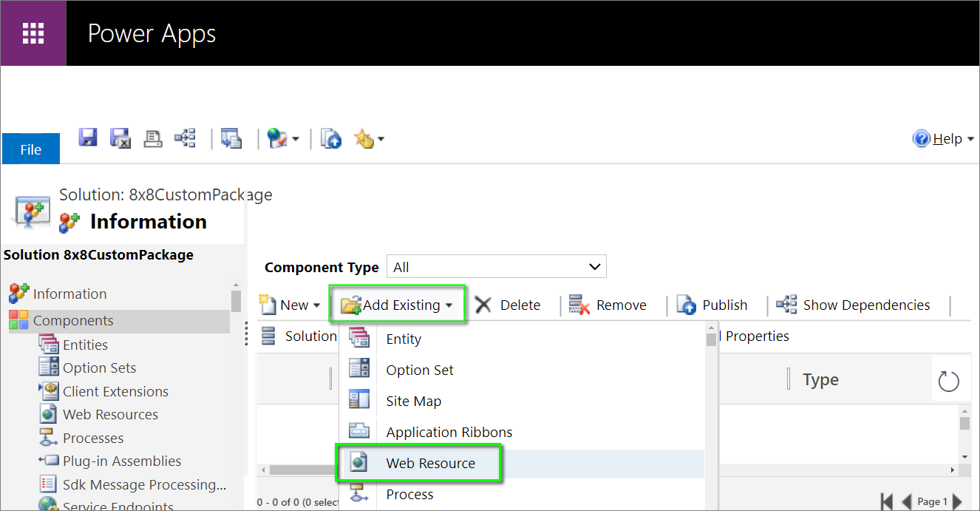Choose Process in the Add Existing menu
This screenshot has width=980, height=511.
click(x=409, y=494)
